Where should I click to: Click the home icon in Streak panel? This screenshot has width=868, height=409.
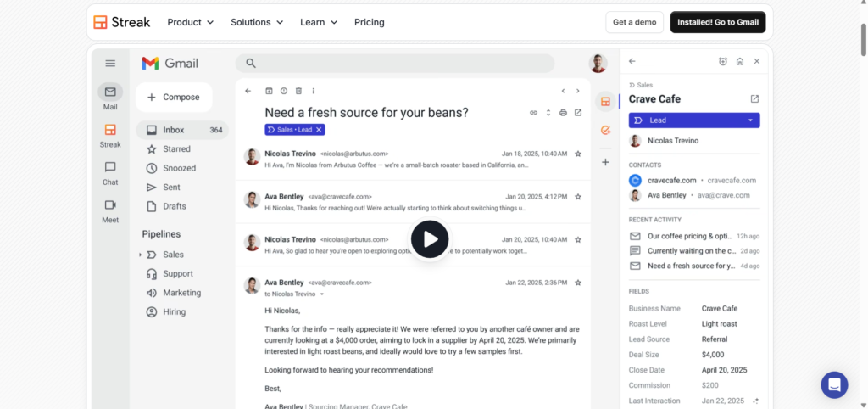[739, 61]
